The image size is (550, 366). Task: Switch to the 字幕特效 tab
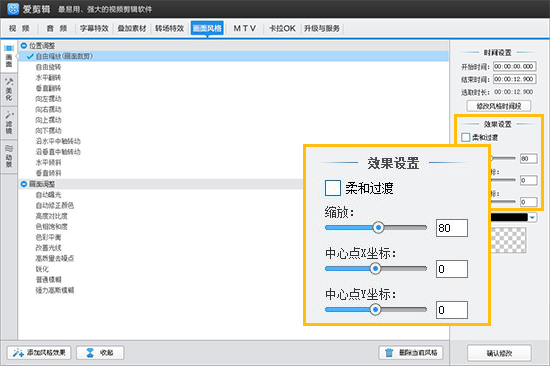pos(94,28)
